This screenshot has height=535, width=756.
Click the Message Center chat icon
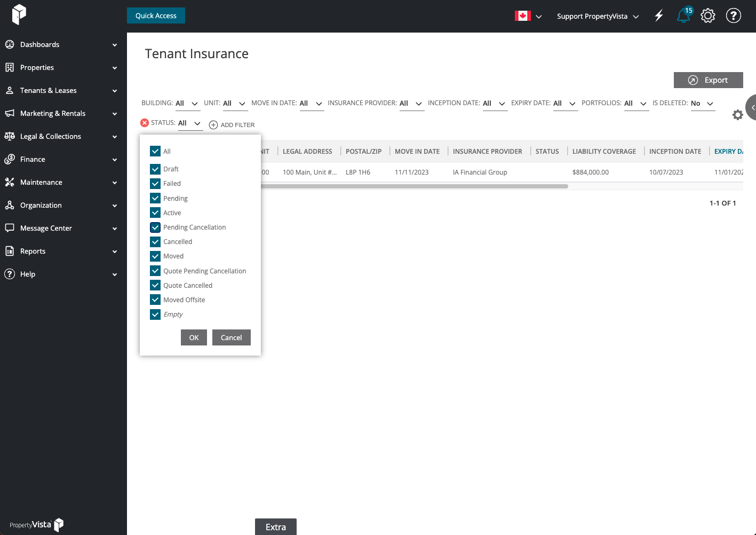tap(10, 228)
